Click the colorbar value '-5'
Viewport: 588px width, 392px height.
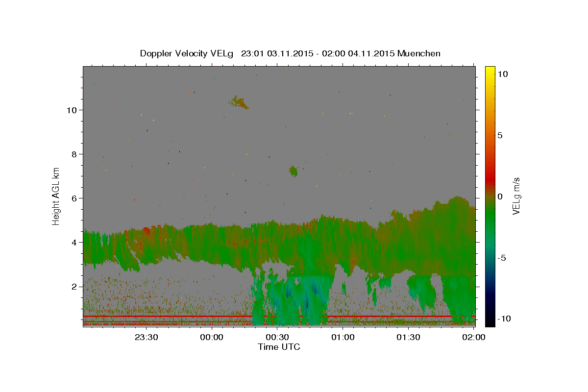pyautogui.click(x=502, y=257)
